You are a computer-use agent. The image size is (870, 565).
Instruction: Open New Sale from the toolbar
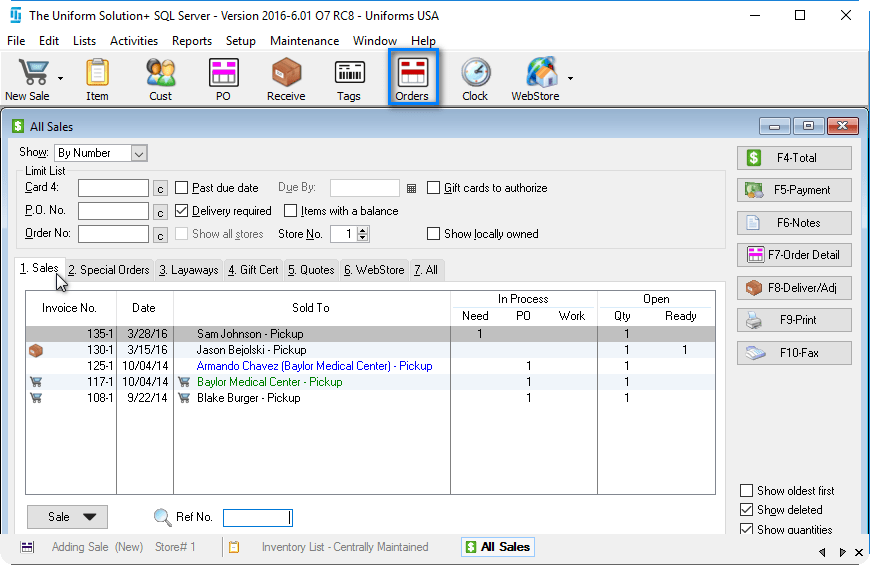[29, 79]
